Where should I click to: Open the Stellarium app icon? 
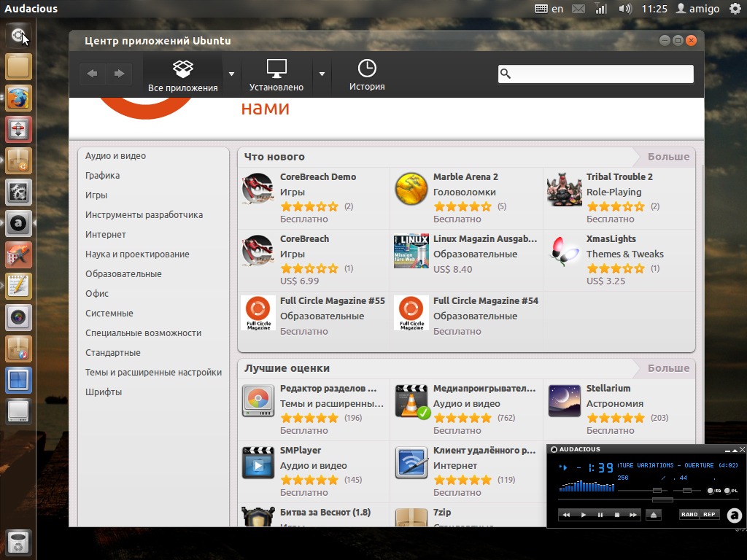[565, 400]
